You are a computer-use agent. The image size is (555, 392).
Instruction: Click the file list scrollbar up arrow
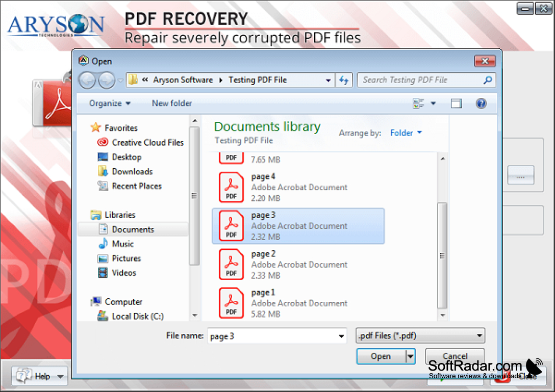point(442,159)
